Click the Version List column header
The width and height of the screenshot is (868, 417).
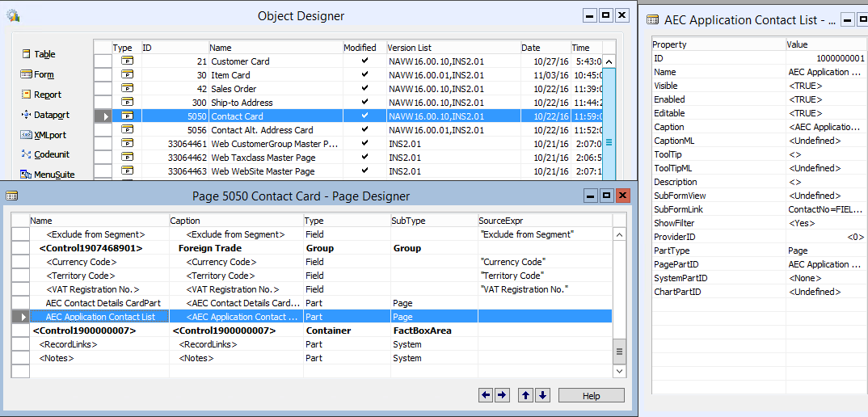coord(453,48)
